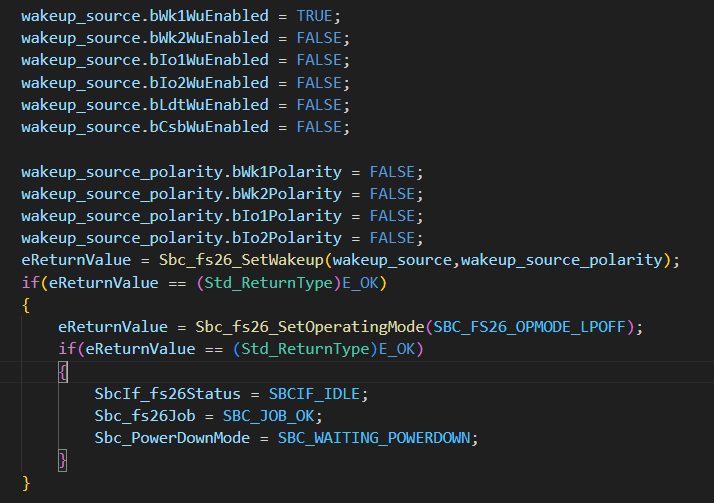Screen dimensions: 714x503
Task: Click SBCIF_IDLE constant
Action: click(x=314, y=394)
